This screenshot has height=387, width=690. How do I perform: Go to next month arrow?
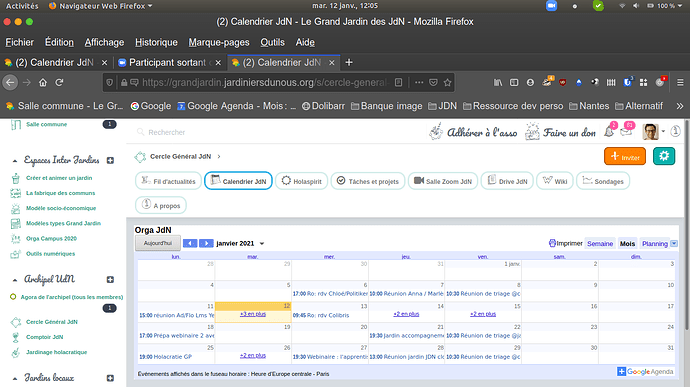click(206, 243)
